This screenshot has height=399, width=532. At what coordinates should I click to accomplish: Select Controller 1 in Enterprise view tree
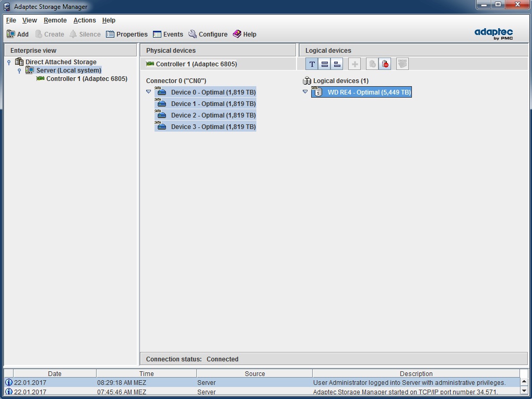pyautogui.click(x=86, y=79)
